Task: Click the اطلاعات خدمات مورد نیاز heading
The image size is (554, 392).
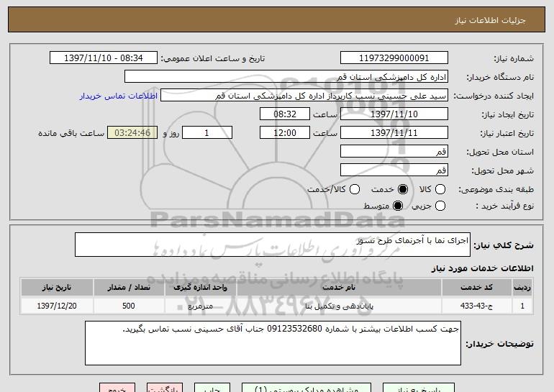Action: 482,268
